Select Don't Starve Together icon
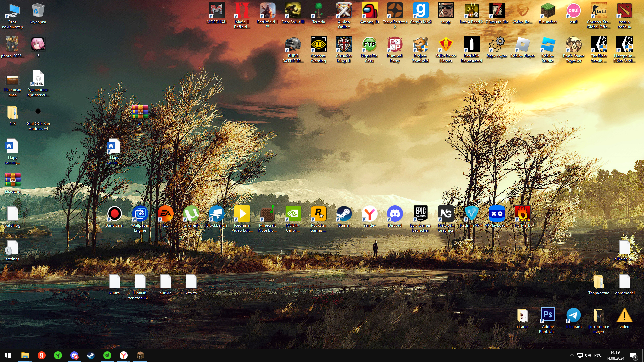The height and width of the screenshot is (362, 644). [573, 50]
